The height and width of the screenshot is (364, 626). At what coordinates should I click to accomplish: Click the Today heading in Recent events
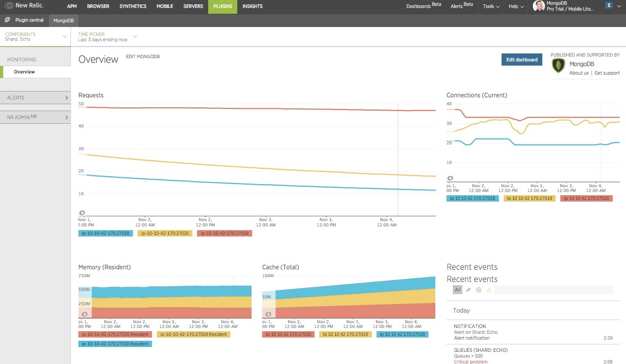tap(461, 311)
